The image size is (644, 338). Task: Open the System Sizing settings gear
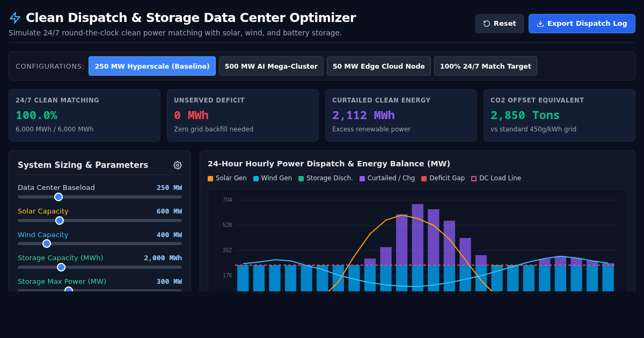178,165
